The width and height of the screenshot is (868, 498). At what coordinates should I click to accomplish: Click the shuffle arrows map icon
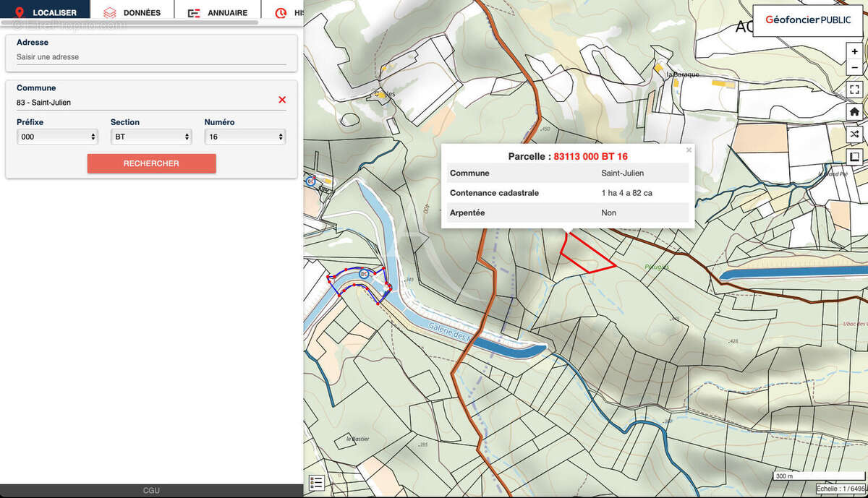click(x=854, y=134)
